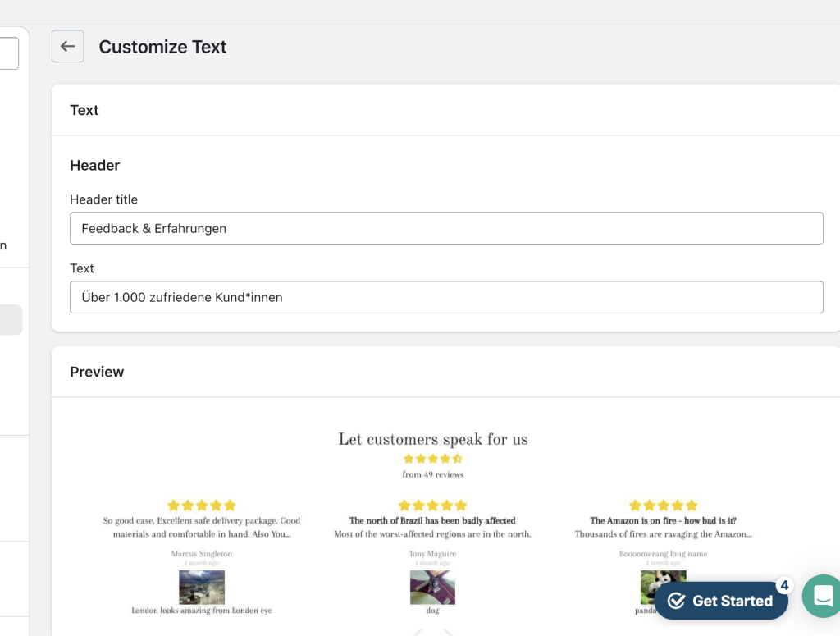This screenshot has width=840, height=636.
Task: Click the Get Started checklist button
Action: click(x=721, y=601)
